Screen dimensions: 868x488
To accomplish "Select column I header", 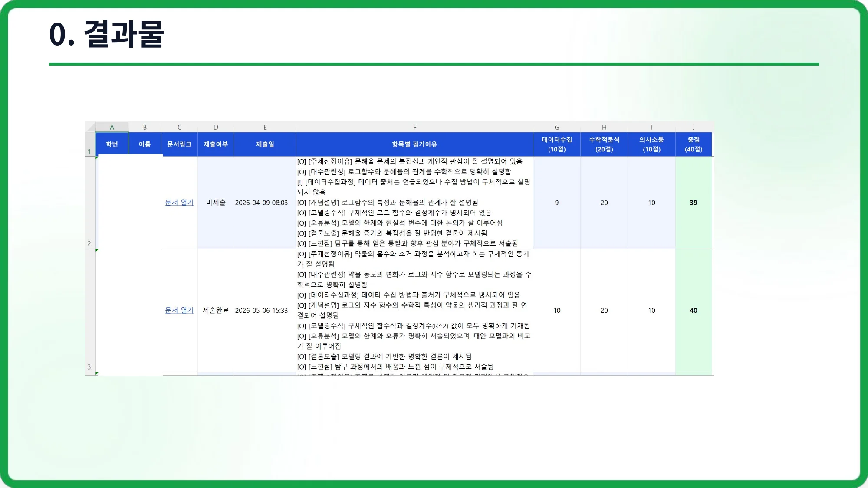I will (651, 127).
